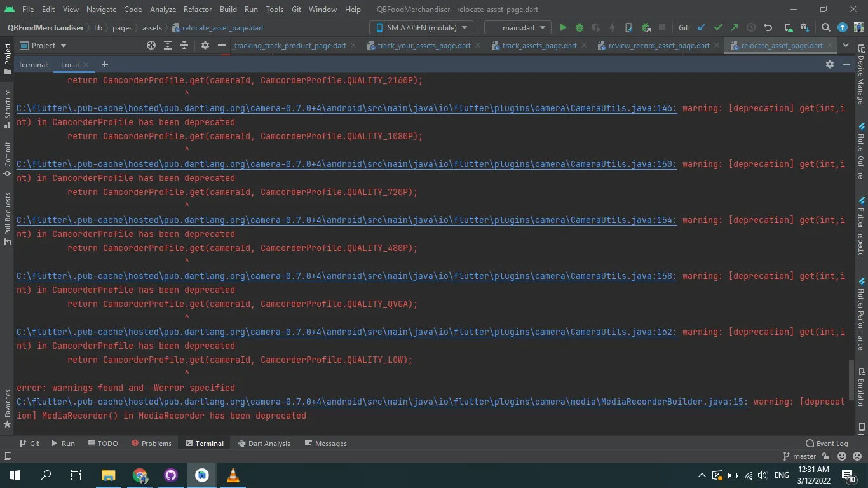Close the review_record_asset_page.dart tab
Image resolution: width=868 pixels, height=488 pixels.
pyautogui.click(x=717, y=46)
